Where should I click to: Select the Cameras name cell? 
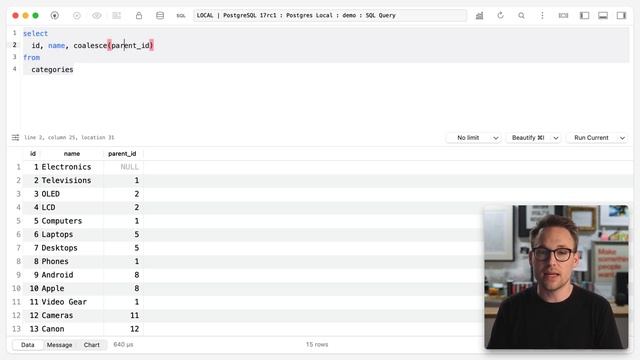coord(71,315)
